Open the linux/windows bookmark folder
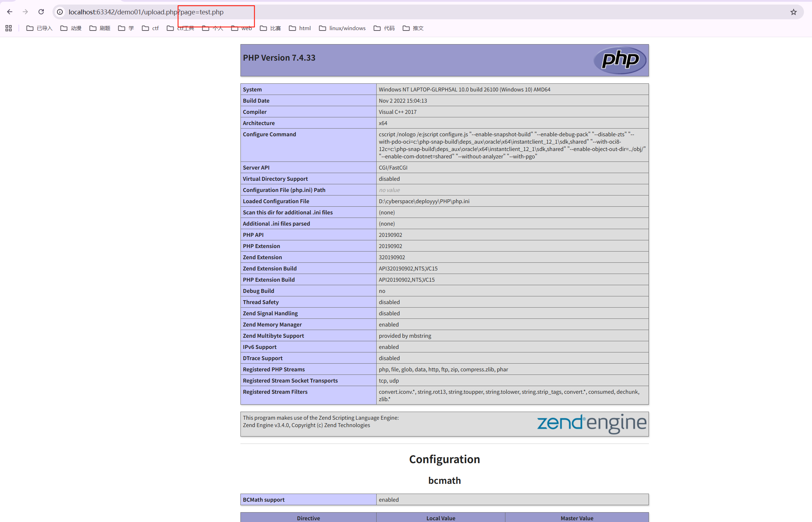 click(x=342, y=28)
